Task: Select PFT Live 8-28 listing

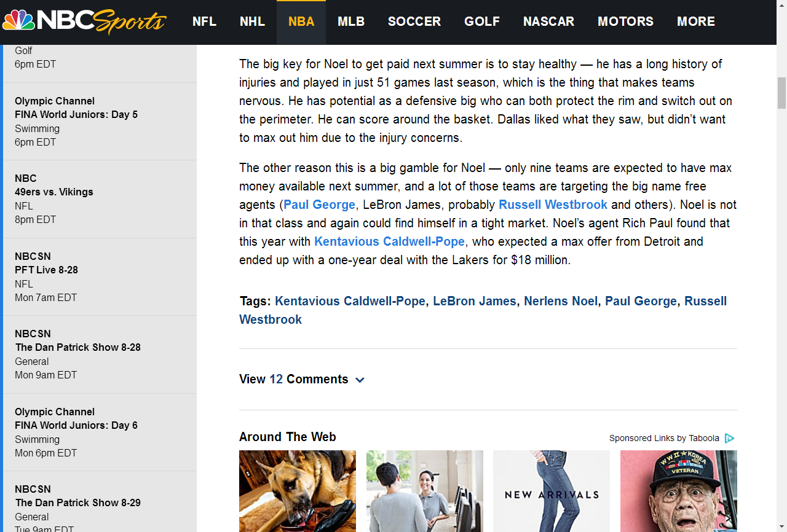Action: 100,277
